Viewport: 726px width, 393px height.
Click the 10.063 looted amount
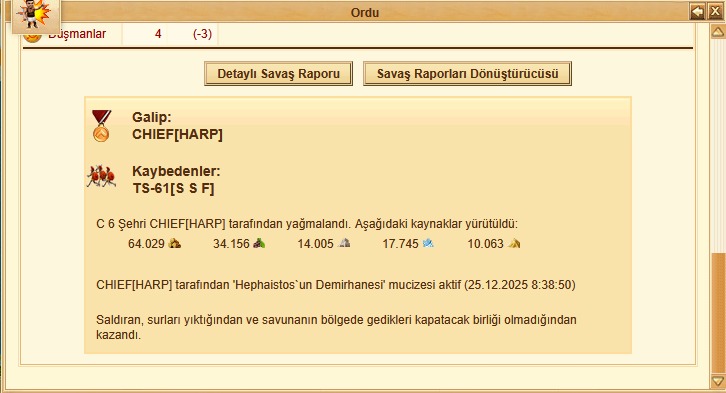[485, 244]
